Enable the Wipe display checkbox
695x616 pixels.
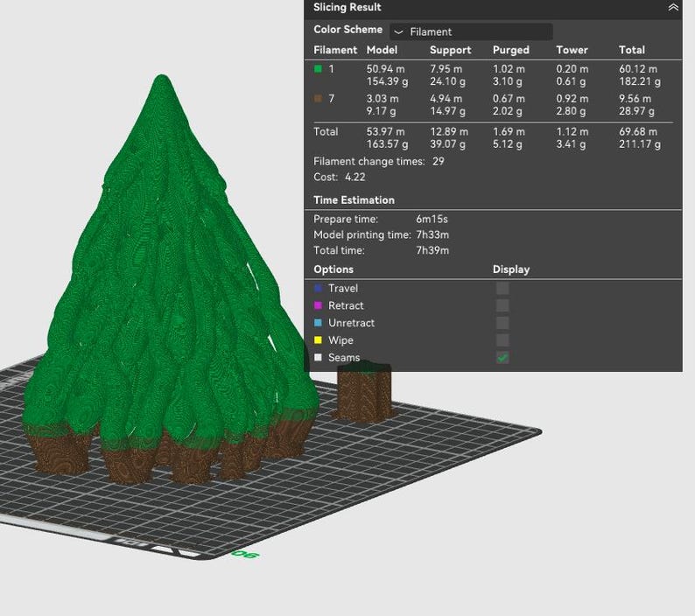tap(502, 340)
